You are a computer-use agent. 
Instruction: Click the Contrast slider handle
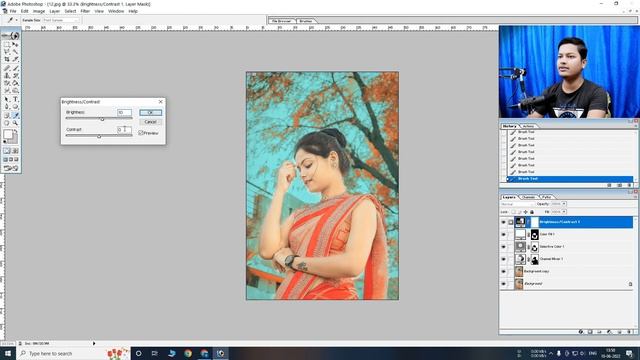tap(99, 136)
